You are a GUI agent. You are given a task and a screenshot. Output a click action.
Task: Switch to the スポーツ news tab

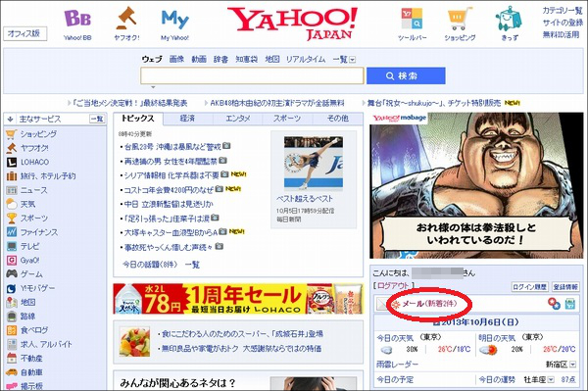(287, 119)
